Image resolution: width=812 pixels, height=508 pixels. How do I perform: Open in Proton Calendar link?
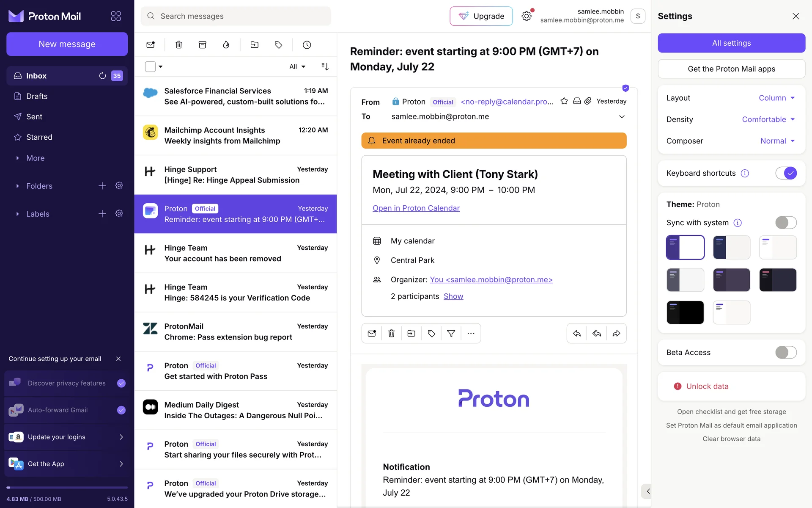[x=416, y=208]
